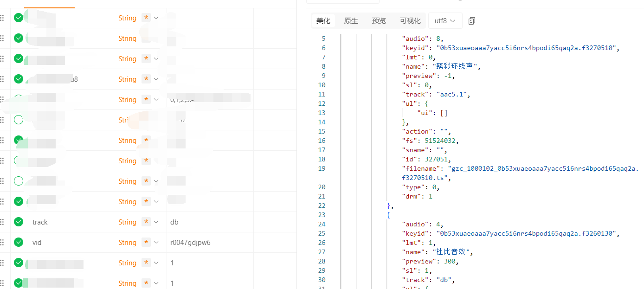
Task: Click the drag handle beside the vid parameter
Action: pyautogui.click(x=2, y=243)
